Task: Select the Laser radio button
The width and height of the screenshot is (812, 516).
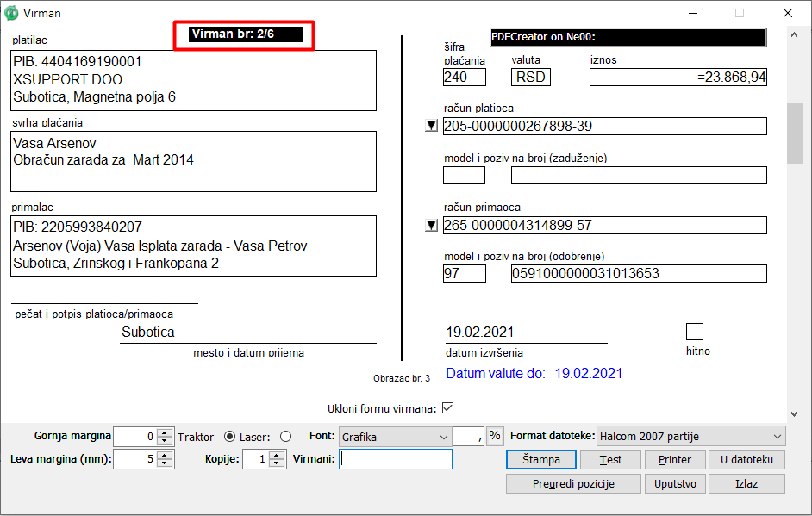Action: tap(286, 437)
